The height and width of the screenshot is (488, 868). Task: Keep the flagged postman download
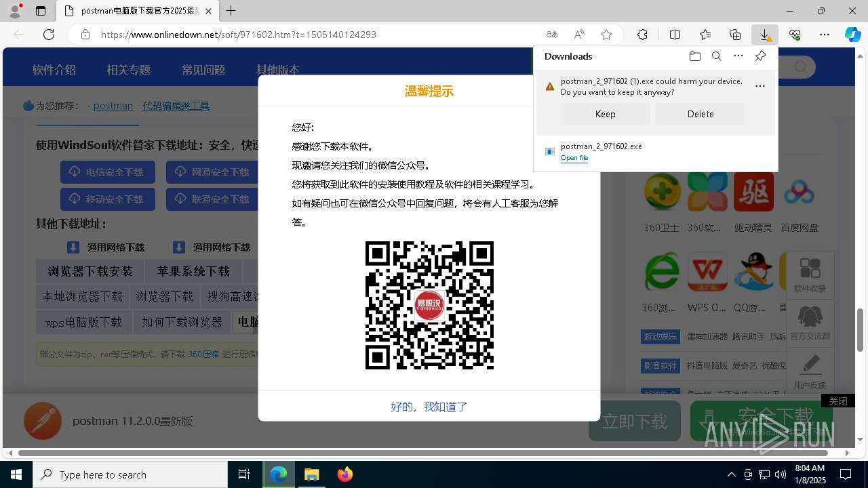605,114
